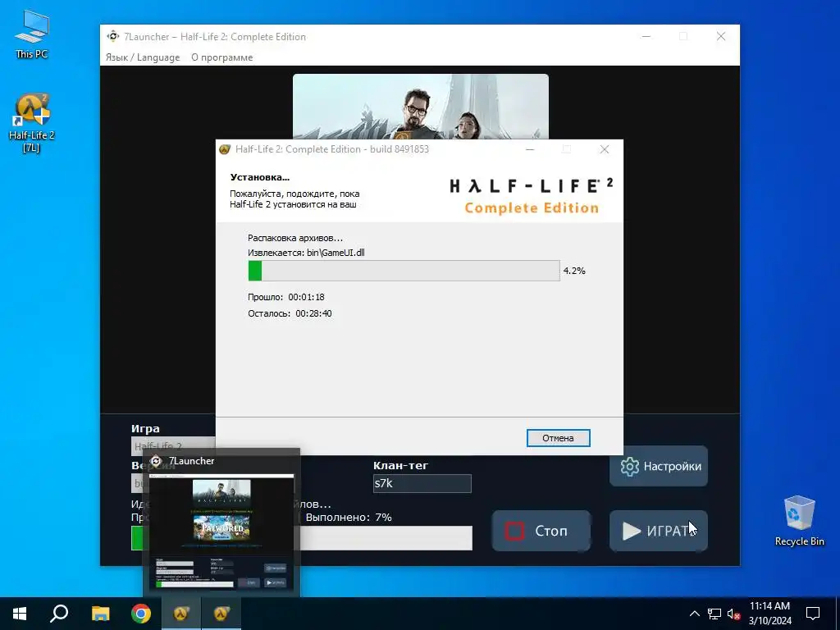Click the Half-Life 2 Complete Edition logo
This screenshot has width=840, height=630.
[532, 196]
